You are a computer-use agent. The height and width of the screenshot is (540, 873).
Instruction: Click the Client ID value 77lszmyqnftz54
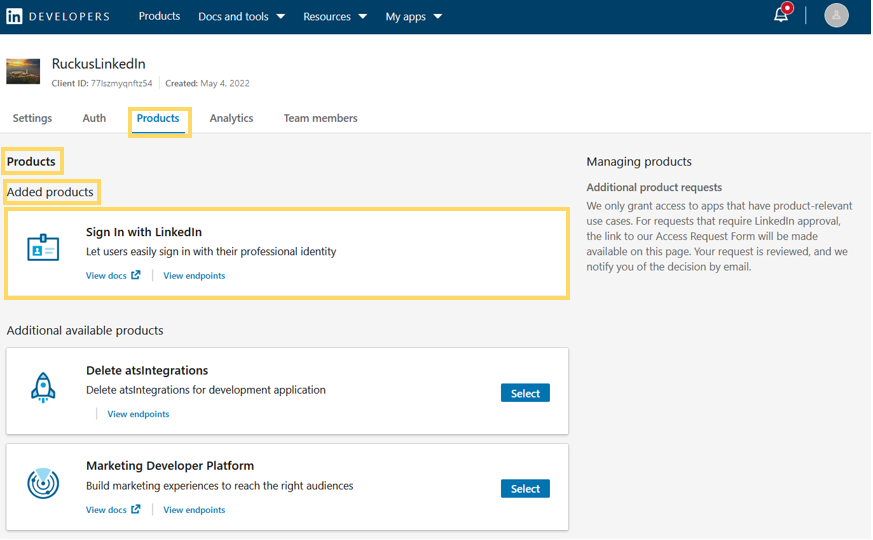121,84
